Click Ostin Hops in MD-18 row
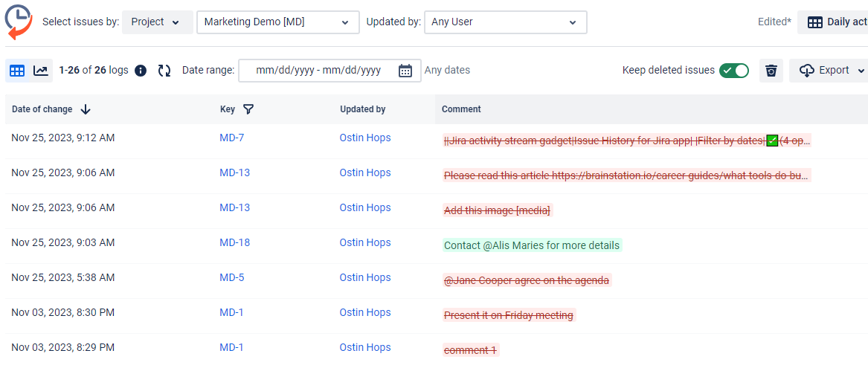This screenshot has width=868, height=368. (x=364, y=242)
